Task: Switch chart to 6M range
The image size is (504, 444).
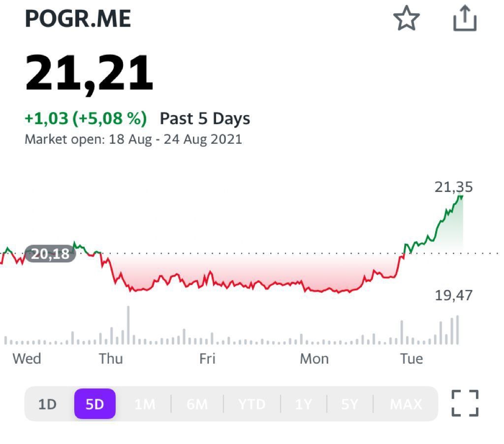Action: (197, 405)
